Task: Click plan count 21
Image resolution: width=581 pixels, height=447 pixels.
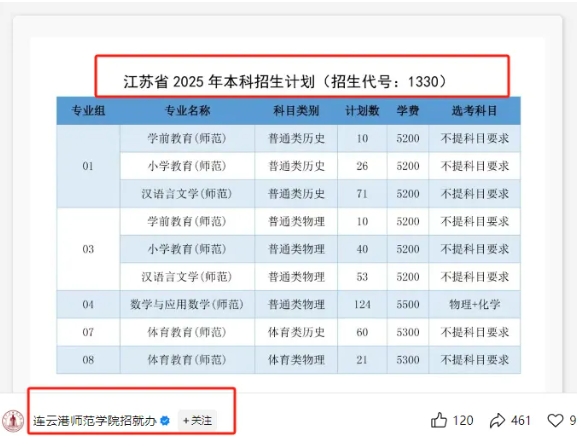Action: click(x=362, y=360)
